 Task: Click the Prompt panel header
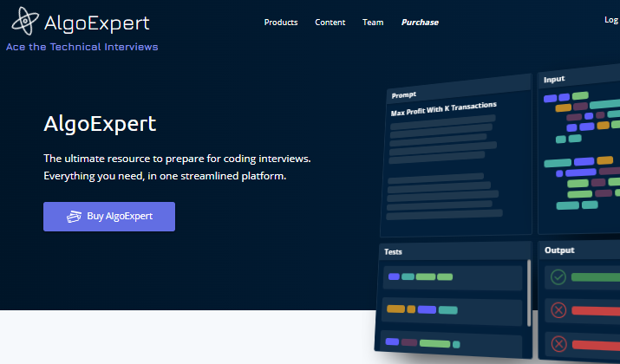459,89
